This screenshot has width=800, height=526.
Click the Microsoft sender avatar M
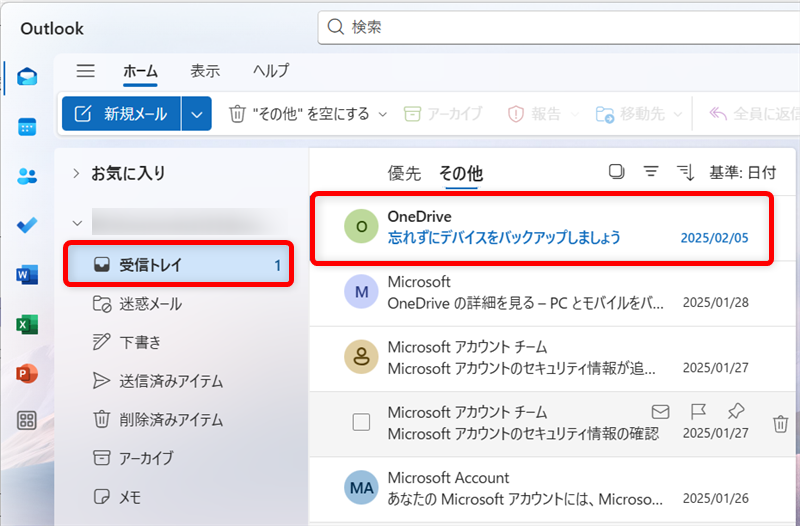tap(361, 291)
